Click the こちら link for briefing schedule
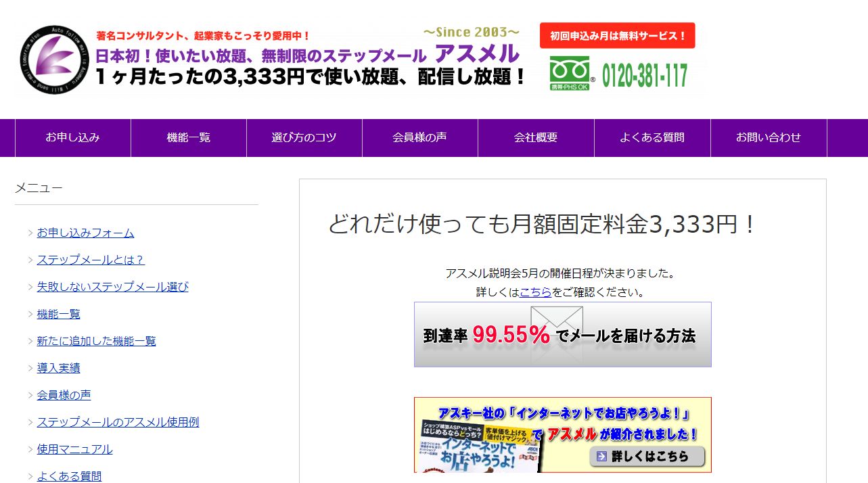The width and height of the screenshot is (868, 483). tap(535, 292)
